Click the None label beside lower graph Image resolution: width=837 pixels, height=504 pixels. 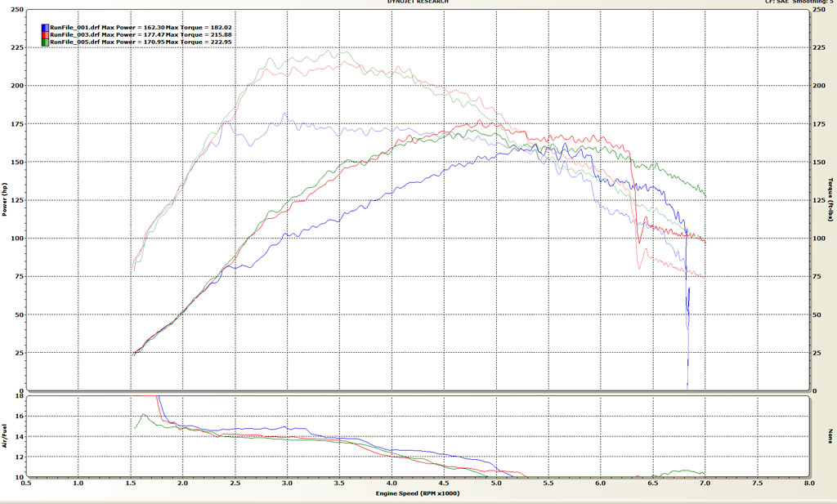tap(830, 435)
